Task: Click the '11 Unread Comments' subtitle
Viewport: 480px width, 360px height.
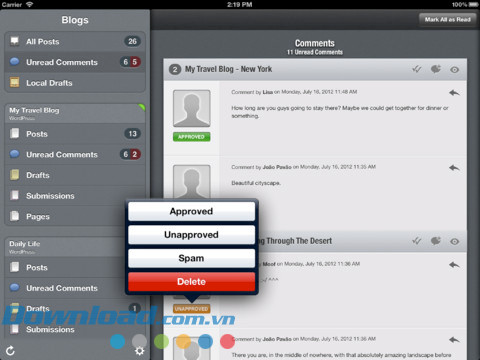Action: click(x=315, y=52)
